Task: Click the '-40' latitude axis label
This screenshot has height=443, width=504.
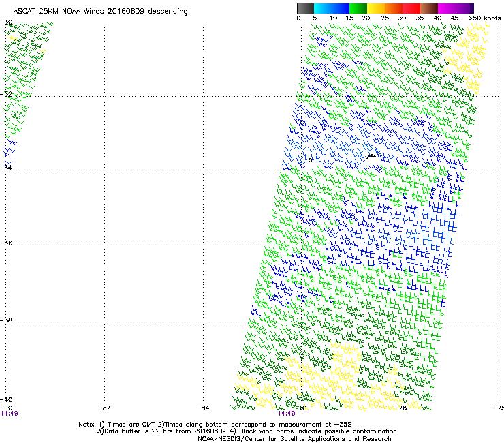Action: point(6,399)
